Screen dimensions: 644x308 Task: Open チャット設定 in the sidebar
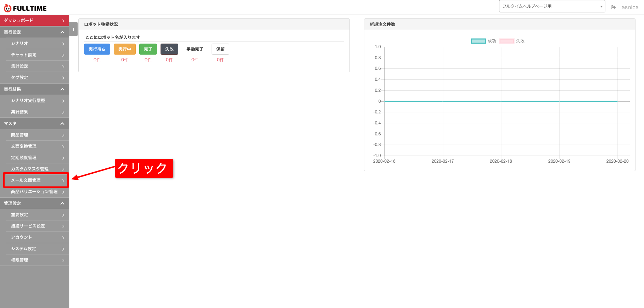[34, 55]
